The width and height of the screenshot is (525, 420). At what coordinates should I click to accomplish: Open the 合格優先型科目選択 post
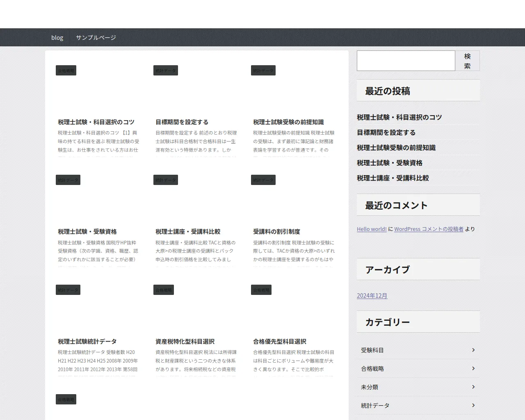pyautogui.click(x=278, y=341)
